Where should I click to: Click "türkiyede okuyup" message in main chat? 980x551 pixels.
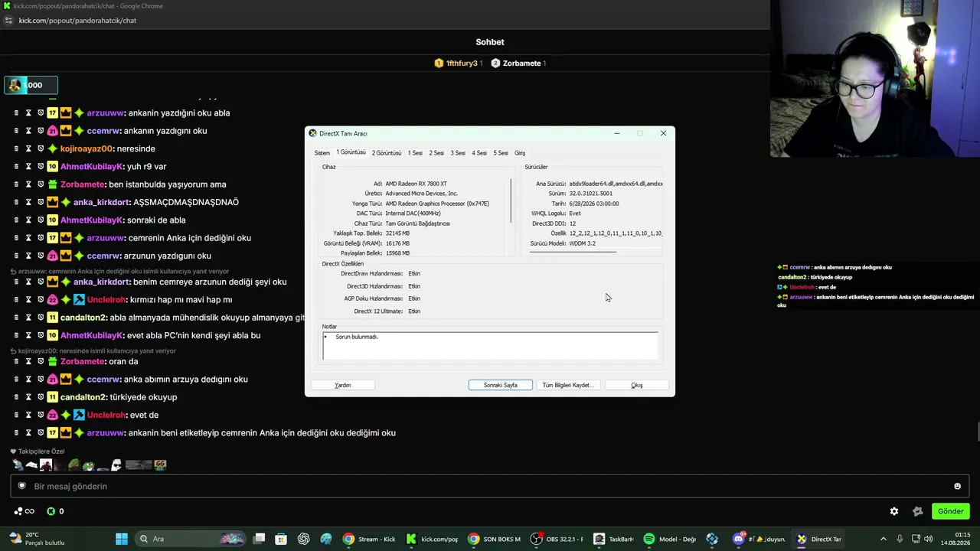143,397
